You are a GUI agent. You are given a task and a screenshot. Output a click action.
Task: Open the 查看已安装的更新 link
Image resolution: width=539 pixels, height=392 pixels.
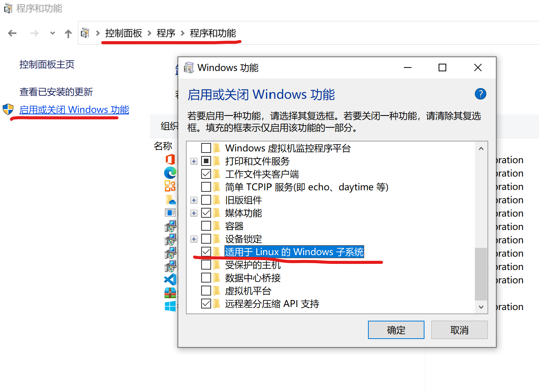click(56, 92)
